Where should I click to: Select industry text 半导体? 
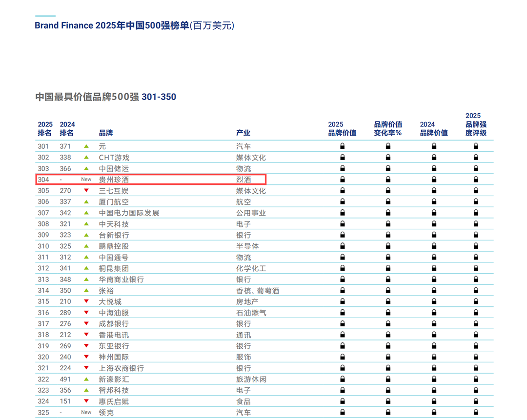click(x=247, y=246)
